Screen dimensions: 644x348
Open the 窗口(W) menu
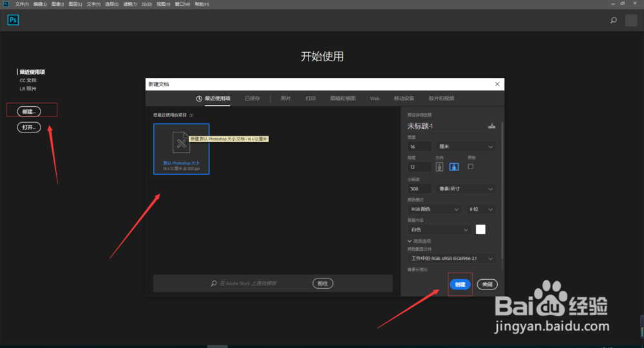tap(182, 4)
